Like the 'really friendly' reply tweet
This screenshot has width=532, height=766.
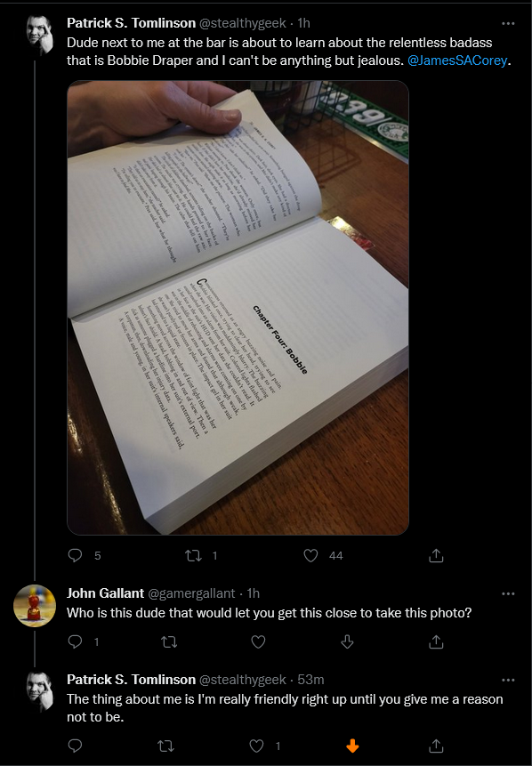click(x=256, y=746)
